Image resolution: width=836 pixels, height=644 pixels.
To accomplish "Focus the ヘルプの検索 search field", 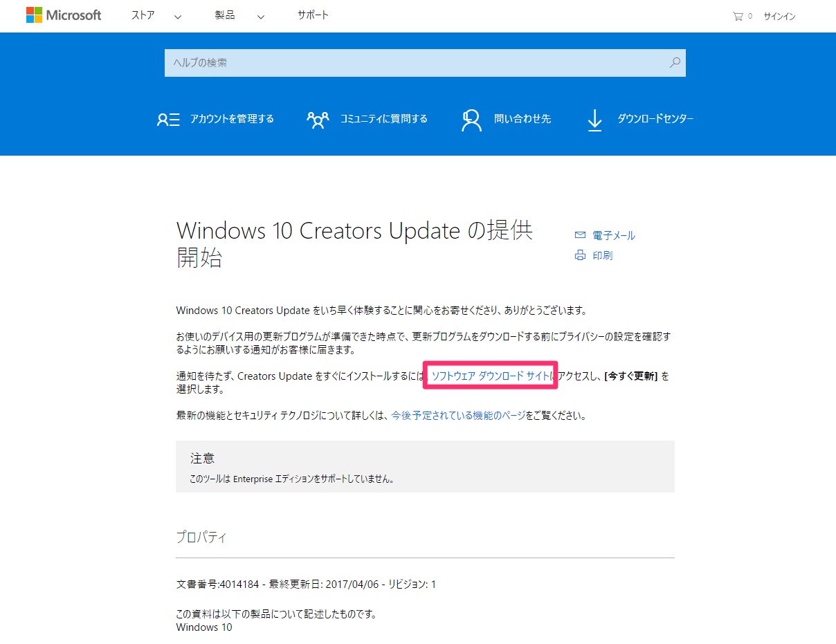I will [x=425, y=63].
